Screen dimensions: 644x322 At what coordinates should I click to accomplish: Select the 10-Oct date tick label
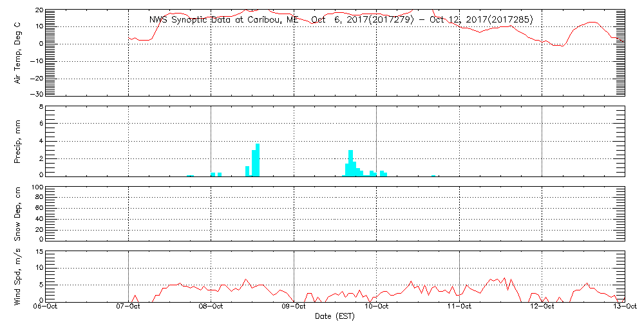[376, 308]
